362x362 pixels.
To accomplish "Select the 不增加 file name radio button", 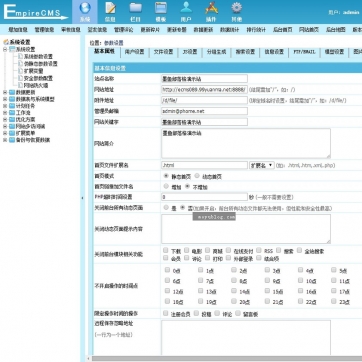I will click(x=187, y=186).
